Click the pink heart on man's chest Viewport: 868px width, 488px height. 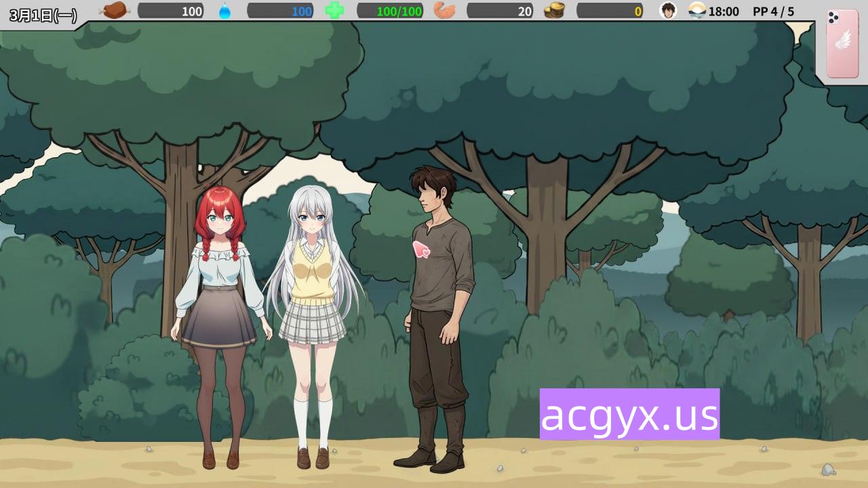point(421,249)
